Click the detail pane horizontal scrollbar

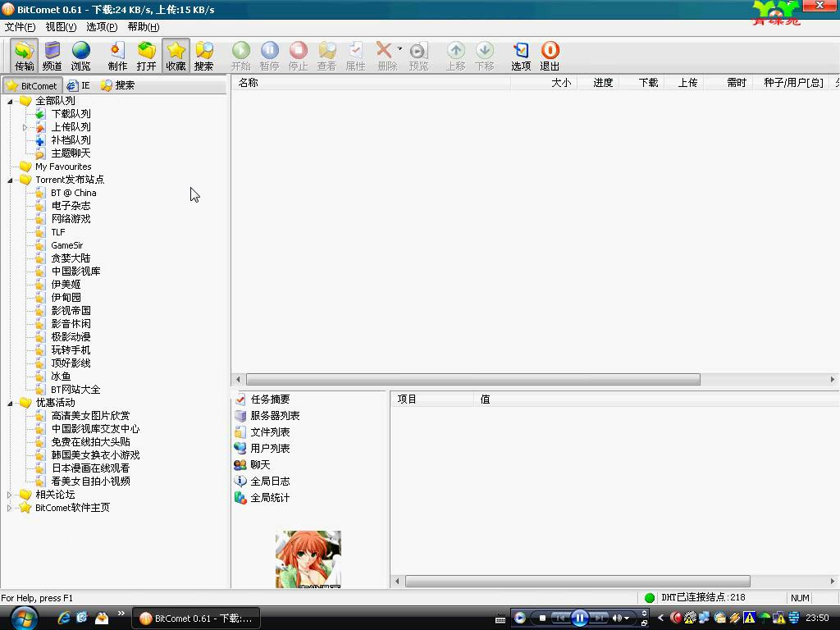tap(577, 582)
